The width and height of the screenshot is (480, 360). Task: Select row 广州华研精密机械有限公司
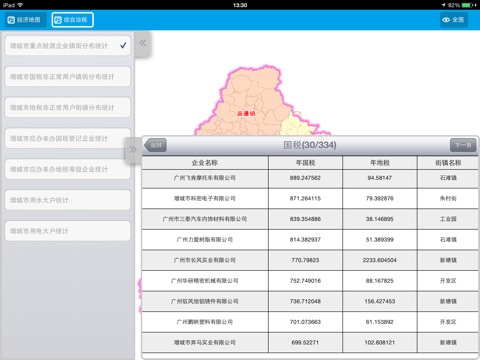coord(310,281)
